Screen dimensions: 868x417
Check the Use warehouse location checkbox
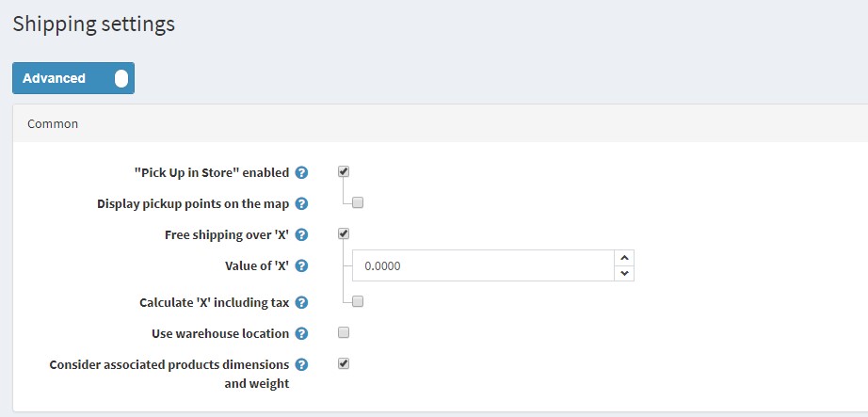coord(344,332)
